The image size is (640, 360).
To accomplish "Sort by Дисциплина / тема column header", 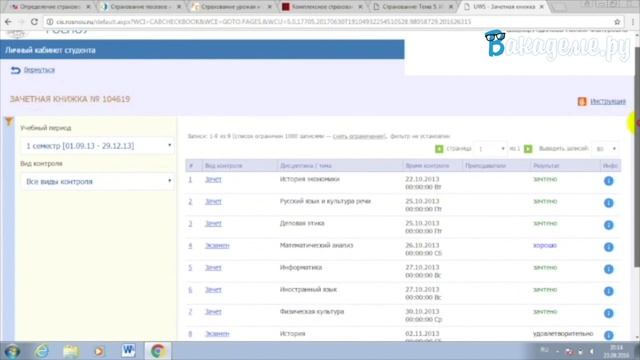I will 306,166.
